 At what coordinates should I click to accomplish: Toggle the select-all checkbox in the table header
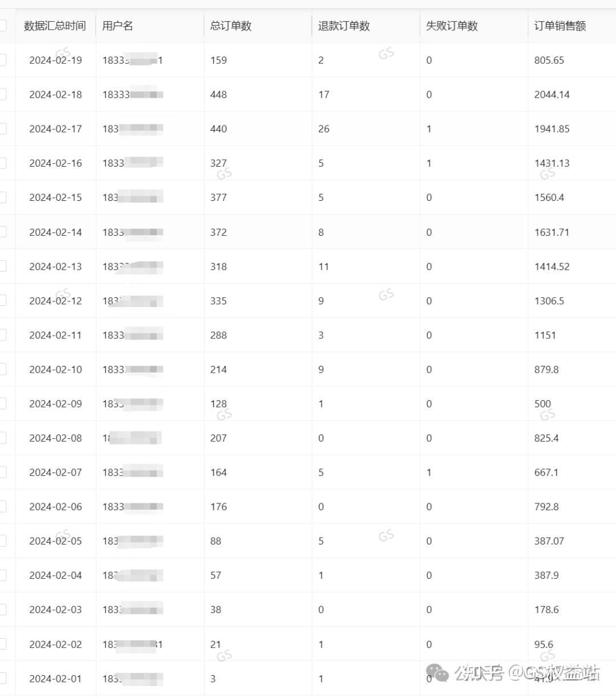3,26
